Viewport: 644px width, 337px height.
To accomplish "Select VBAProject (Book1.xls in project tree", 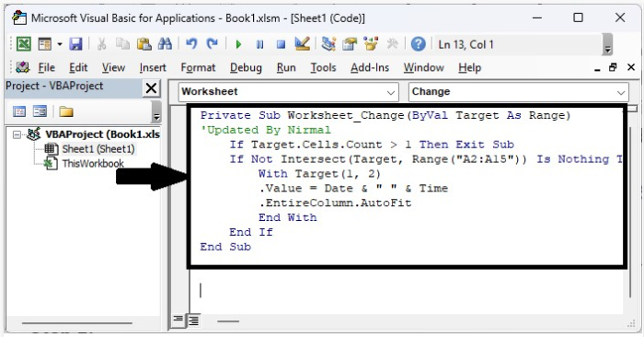I will pos(103,134).
